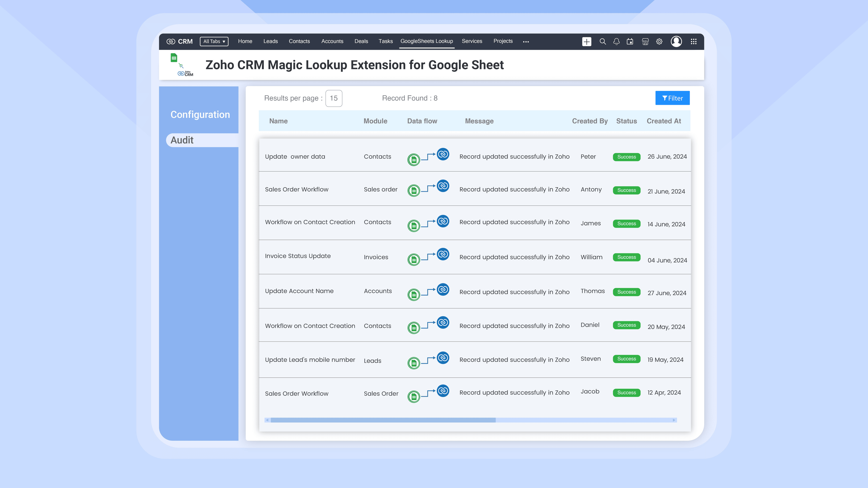Click 'Invoices' module cell
This screenshot has height=488, width=868.
point(376,257)
